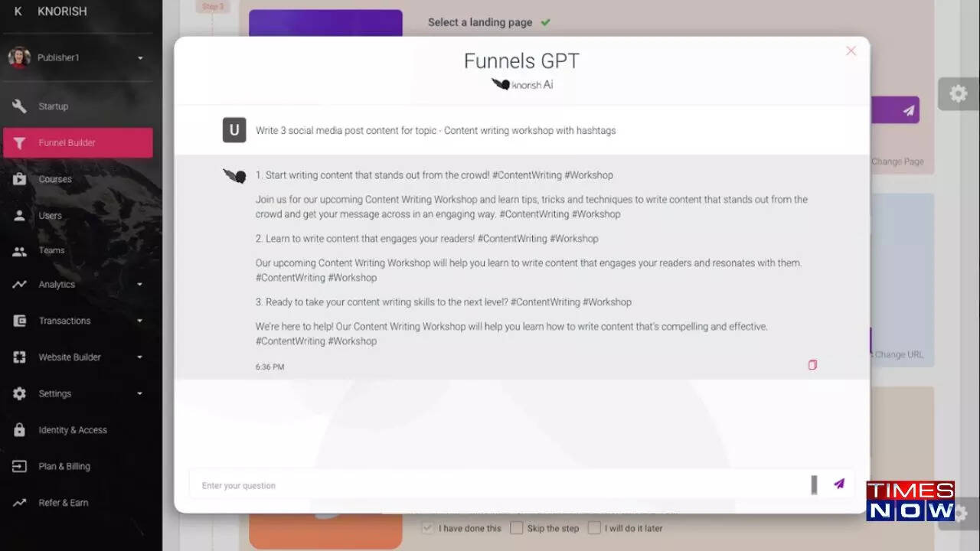The width and height of the screenshot is (980, 551).
Task: Click the Change Page link
Action: pyautogui.click(x=899, y=161)
